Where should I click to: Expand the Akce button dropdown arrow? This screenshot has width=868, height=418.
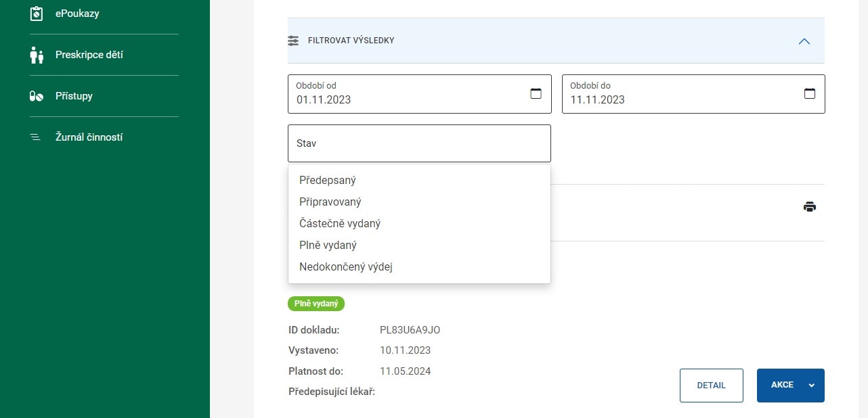[811, 386]
